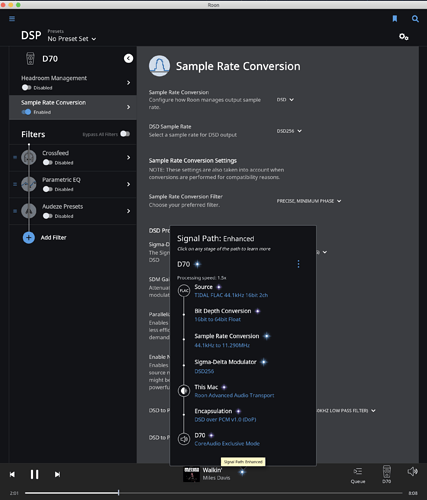Screen dimensions: 427x500
Task: Enable the Parametric EQ toggle
Action: pyautogui.click(x=48, y=189)
